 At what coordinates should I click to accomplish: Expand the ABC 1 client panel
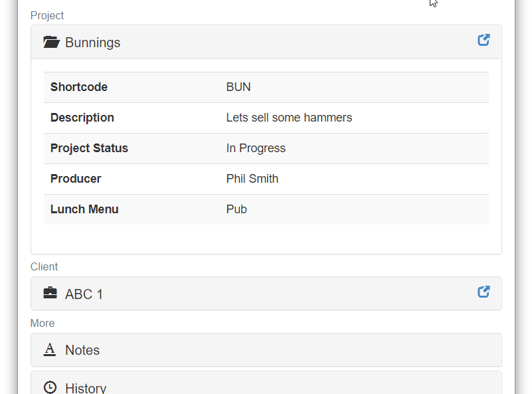tap(266, 294)
